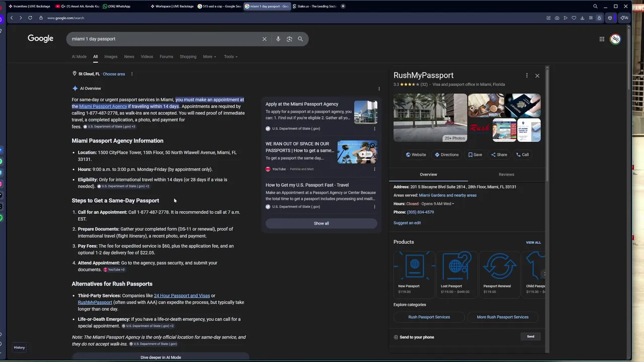Screen dimensions: 644x362
Task: Click Dive deeper in AI Mode
Action: 160,357
